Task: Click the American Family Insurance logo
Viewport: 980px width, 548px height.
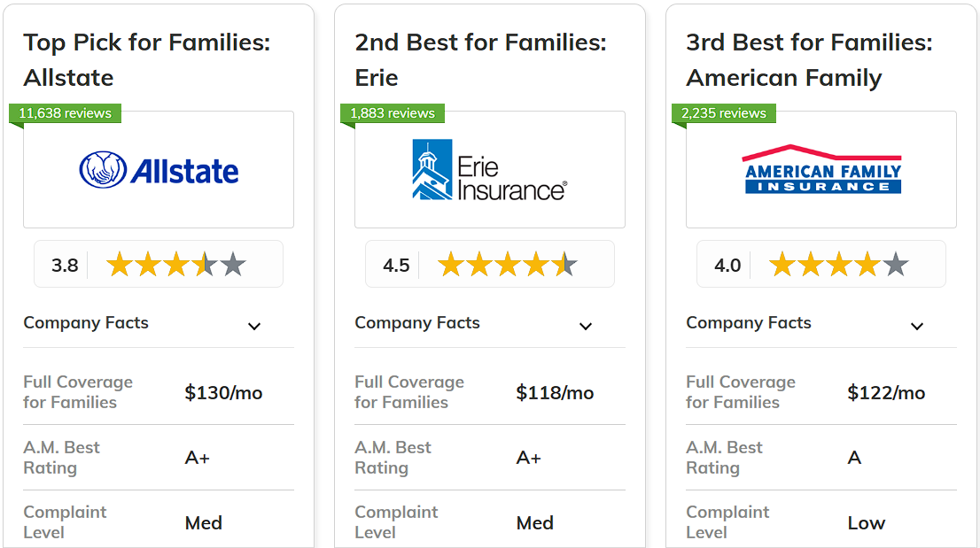Action: (x=821, y=169)
